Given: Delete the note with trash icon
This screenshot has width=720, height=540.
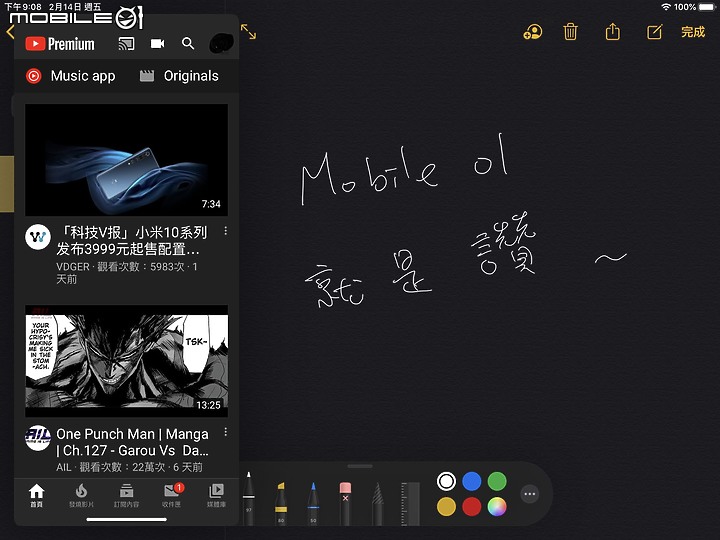Looking at the screenshot, I should [x=570, y=32].
